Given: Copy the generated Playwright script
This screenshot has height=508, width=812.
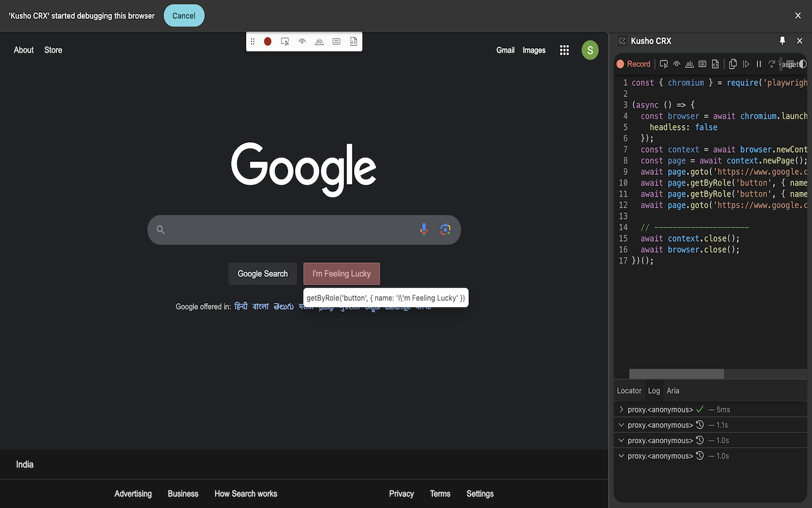Looking at the screenshot, I should pyautogui.click(x=733, y=63).
